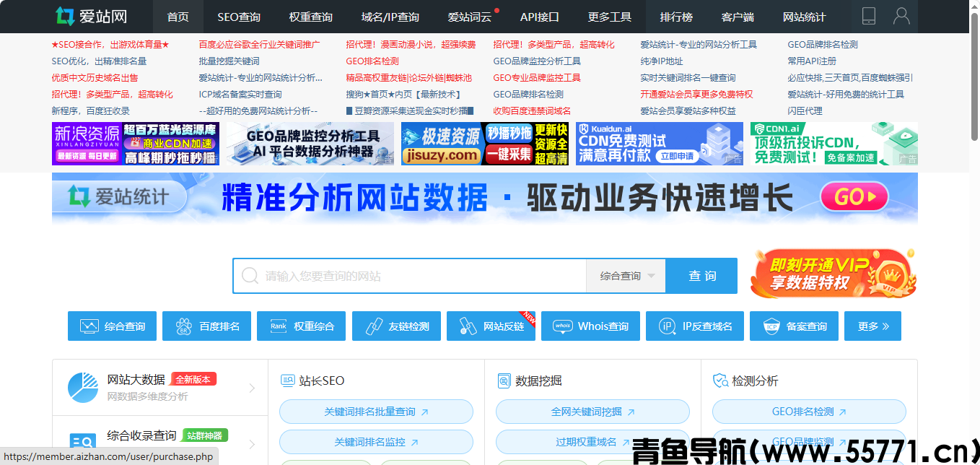Screen dimensions: 980x465
Task: Open 实时关键词排名一键查询 link
Action: [688, 78]
